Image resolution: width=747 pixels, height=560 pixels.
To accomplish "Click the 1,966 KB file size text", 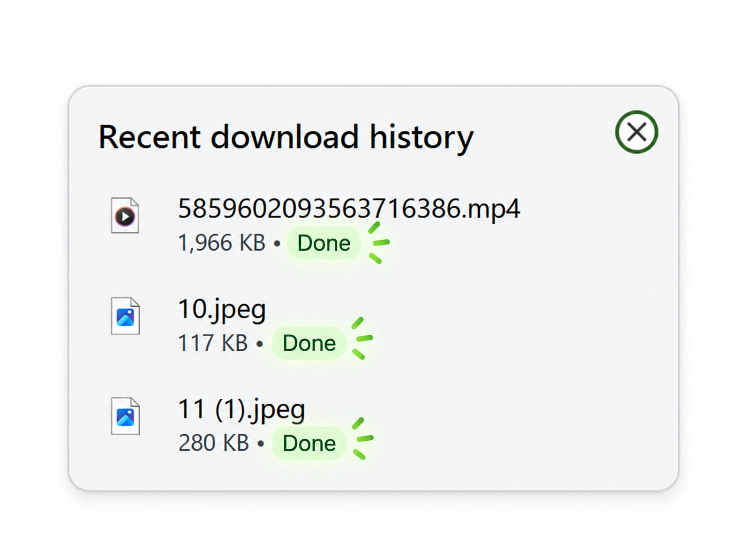I will click(222, 243).
